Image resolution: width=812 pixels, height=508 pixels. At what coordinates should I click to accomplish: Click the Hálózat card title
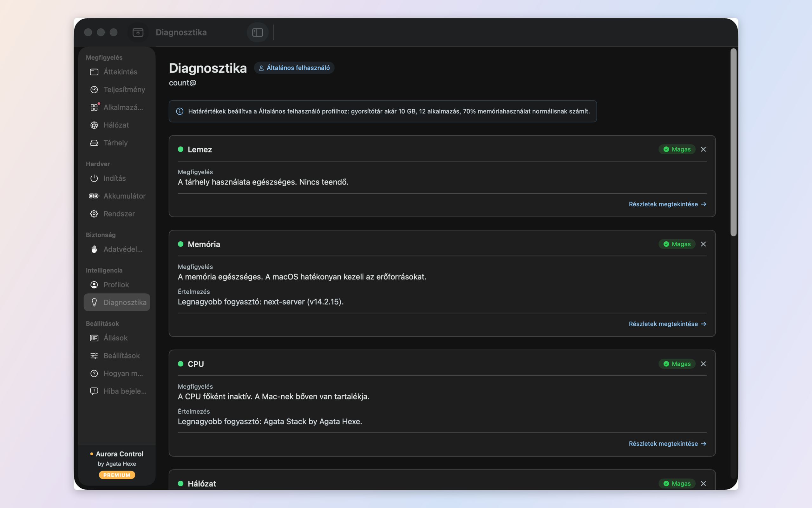[202, 484]
